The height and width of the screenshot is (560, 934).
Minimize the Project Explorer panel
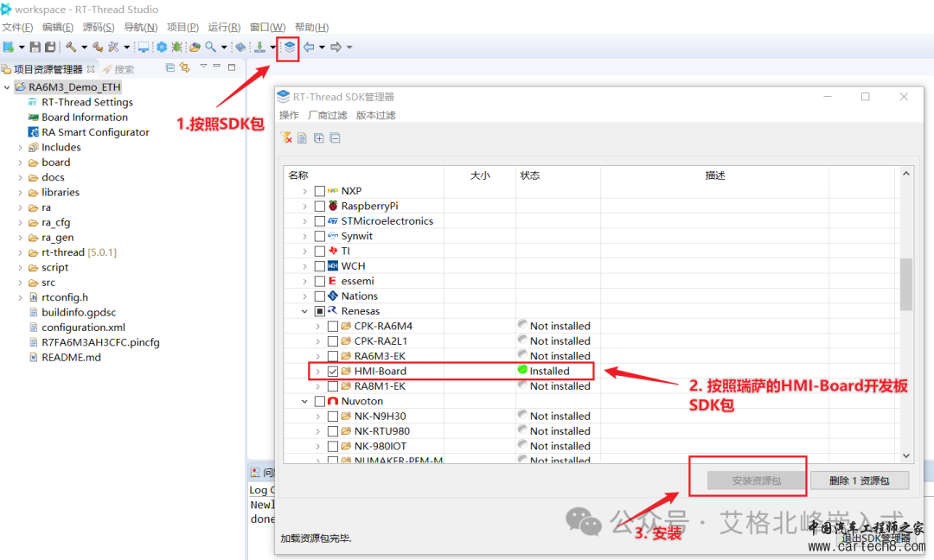[217, 66]
